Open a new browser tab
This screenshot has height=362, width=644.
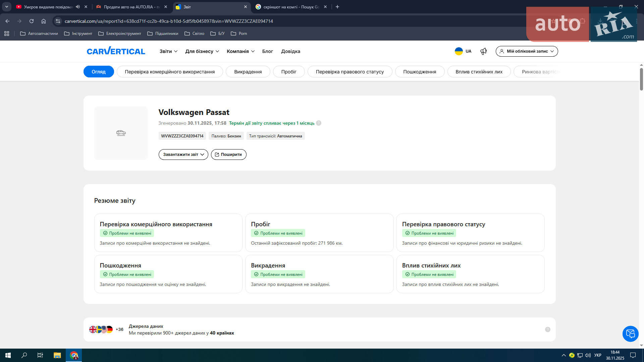click(337, 7)
